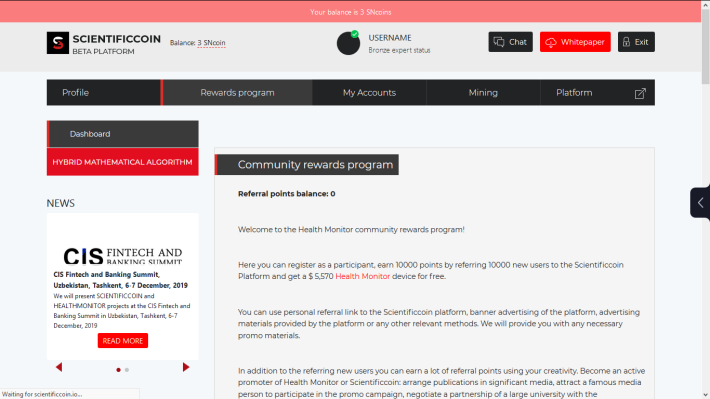
Task: Go to previous news with left arrow
Action: click(x=59, y=367)
